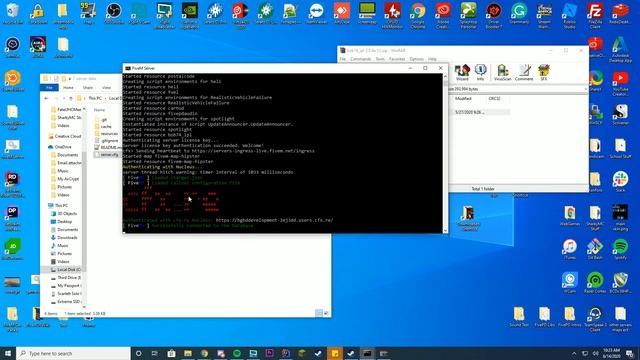The image size is (640, 360).
Task: Click the SFX icon in WinRAR
Action: click(543, 73)
